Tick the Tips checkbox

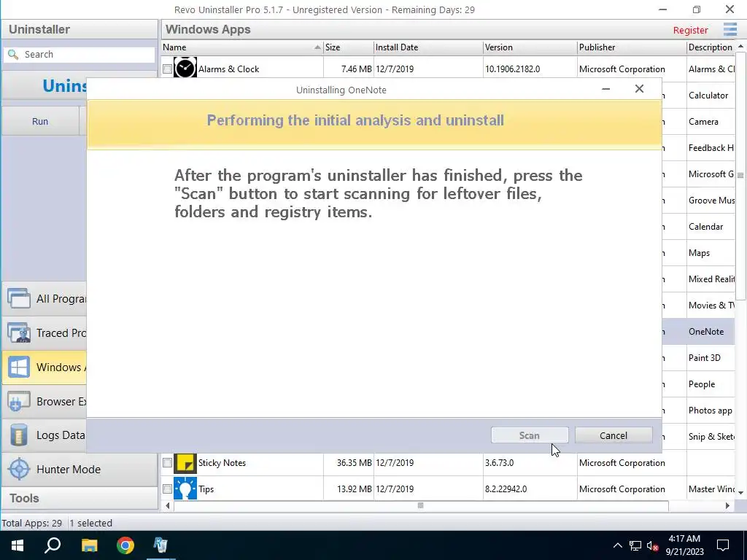tap(167, 489)
